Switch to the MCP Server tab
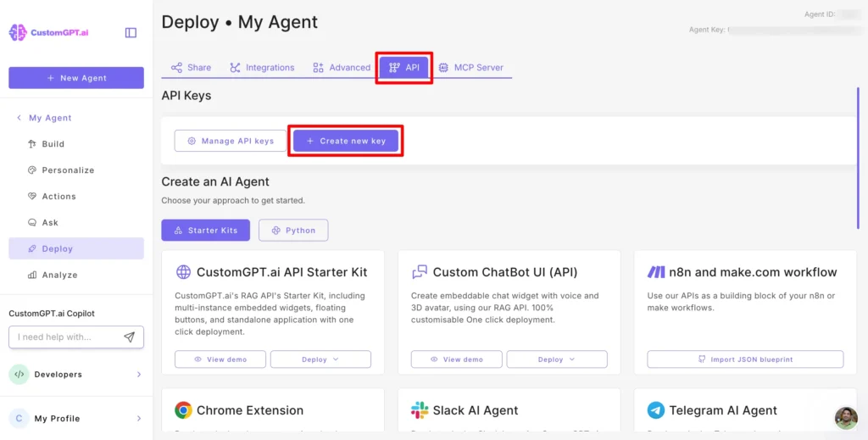The width and height of the screenshot is (868, 440). (x=471, y=68)
